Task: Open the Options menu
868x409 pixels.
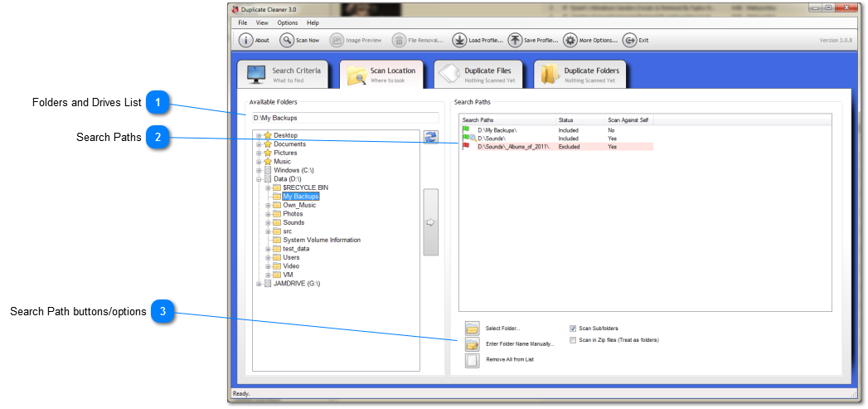Action: 288,22
